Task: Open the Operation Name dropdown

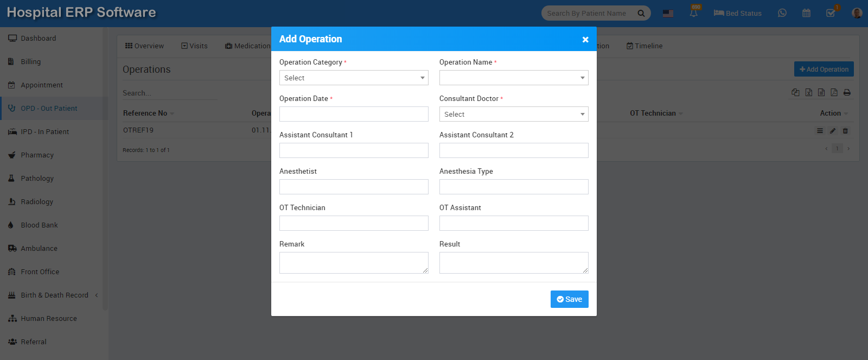Action: pos(514,78)
